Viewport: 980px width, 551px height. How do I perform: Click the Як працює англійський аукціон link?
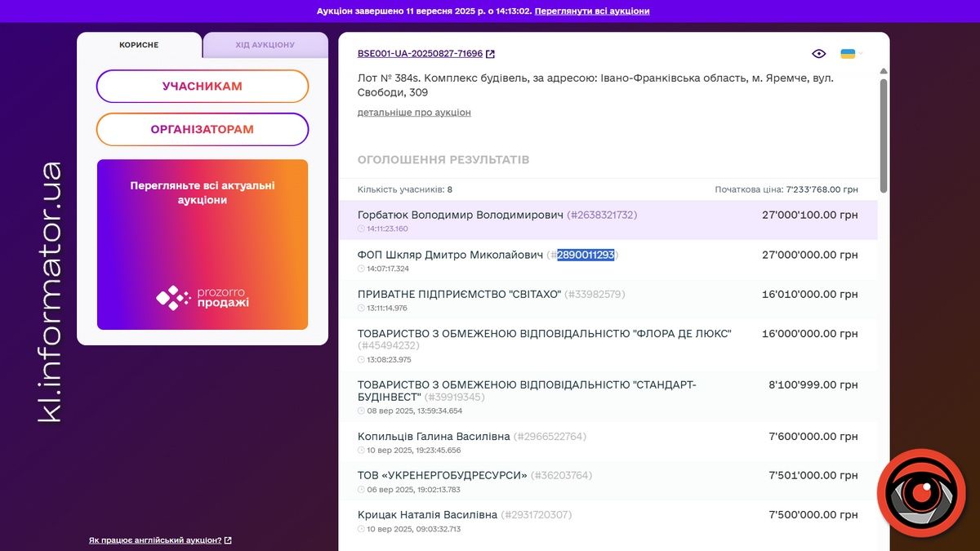pyautogui.click(x=155, y=540)
